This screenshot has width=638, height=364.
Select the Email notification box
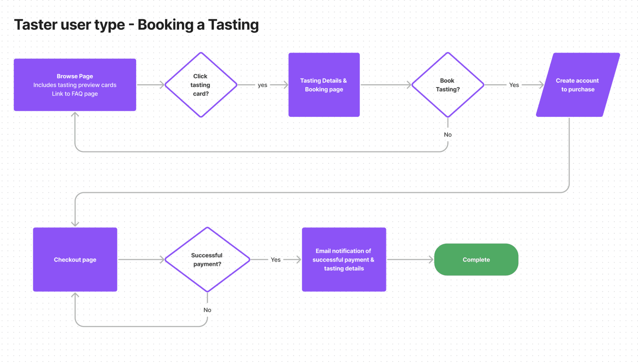(344, 259)
